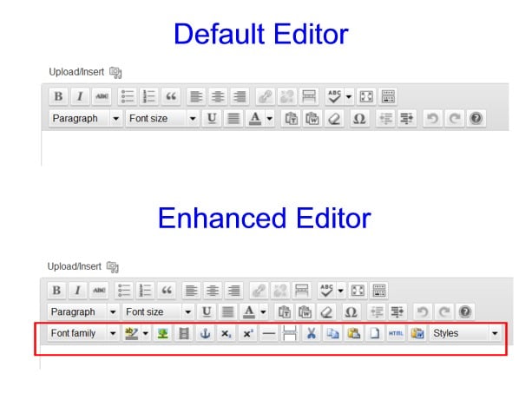This screenshot has height=393, width=532.
Task: Insert embedded media filmstrip icon
Action: pyautogui.click(x=184, y=333)
